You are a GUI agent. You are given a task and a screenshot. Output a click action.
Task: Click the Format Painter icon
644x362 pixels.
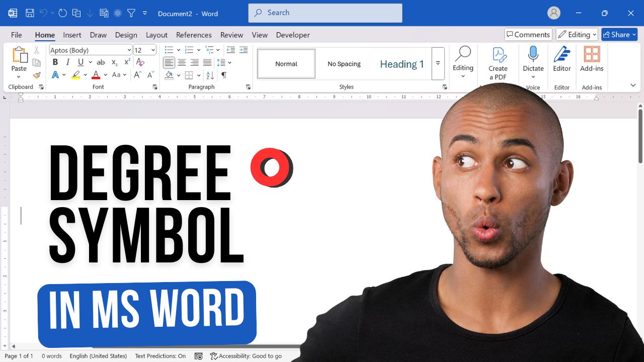[x=36, y=74]
